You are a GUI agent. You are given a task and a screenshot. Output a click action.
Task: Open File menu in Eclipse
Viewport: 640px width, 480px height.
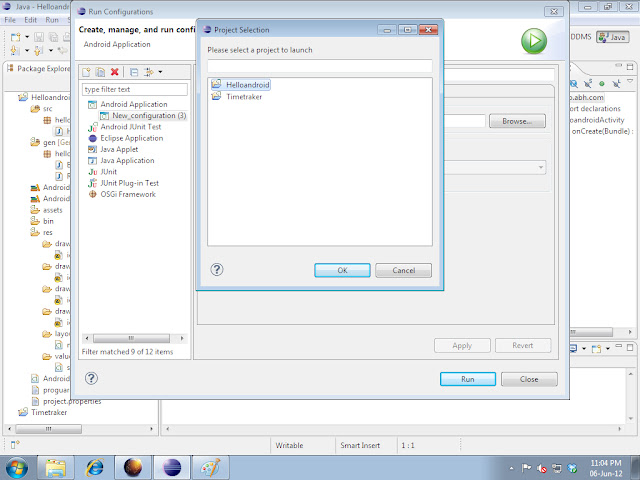[10, 20]
